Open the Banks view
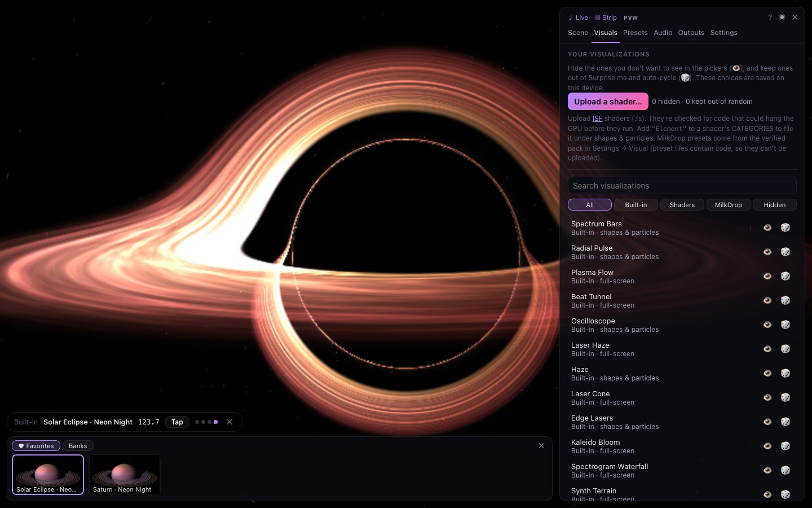This screenshot has height=508, width=812. [x=78, y=446]
